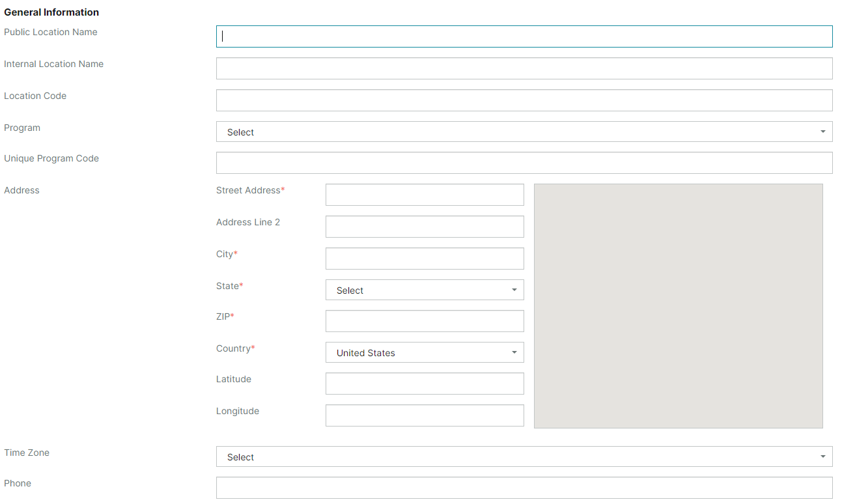
Task: Click the ZIP input field
Action: pos(425,321)
